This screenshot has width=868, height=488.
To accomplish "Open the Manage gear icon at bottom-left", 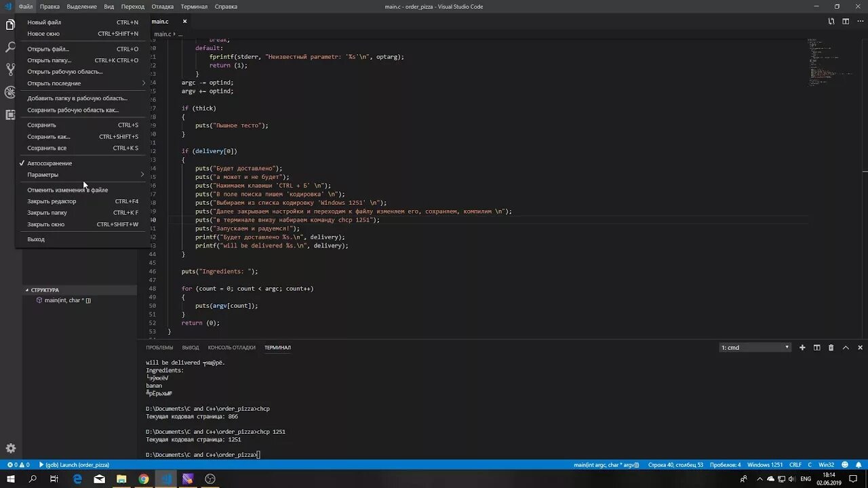I will click(x=11, y=448).
